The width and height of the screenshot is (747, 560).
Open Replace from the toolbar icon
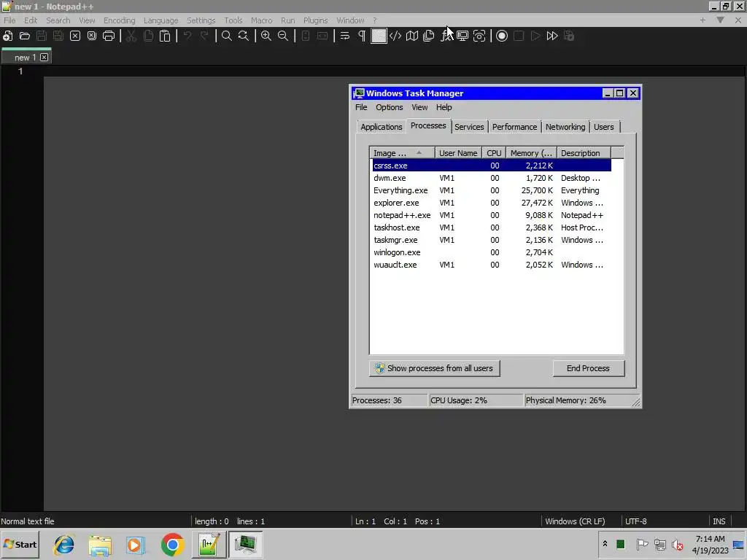pyautogui.click(x=244, y=36)
